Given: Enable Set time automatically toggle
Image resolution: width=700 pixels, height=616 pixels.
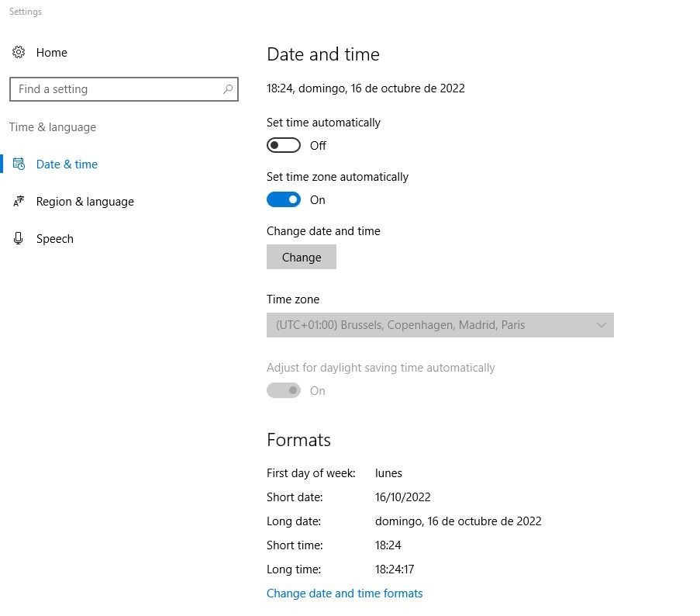Looking at the screenshot, I should [284, 146].
